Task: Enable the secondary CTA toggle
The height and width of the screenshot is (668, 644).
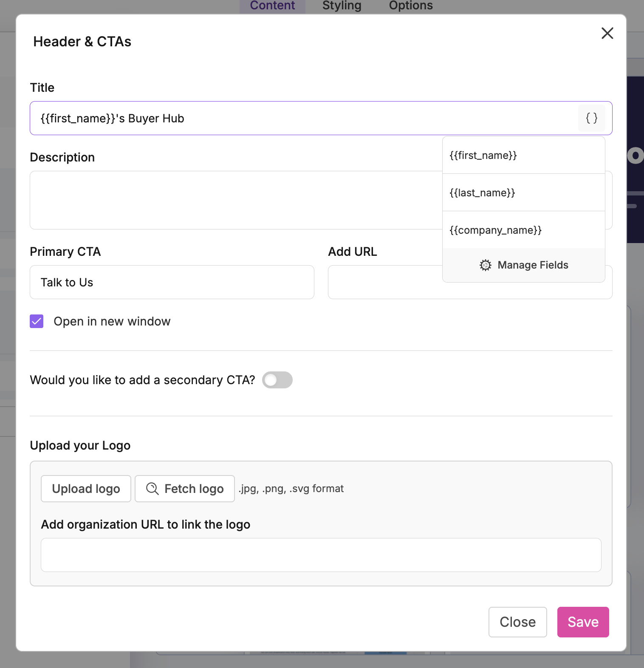Action: click(x=277, y=380)
